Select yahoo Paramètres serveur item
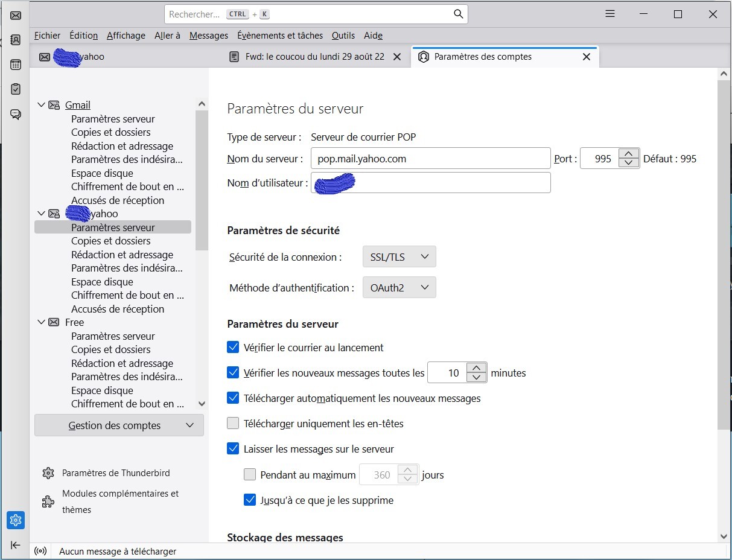 113,227
